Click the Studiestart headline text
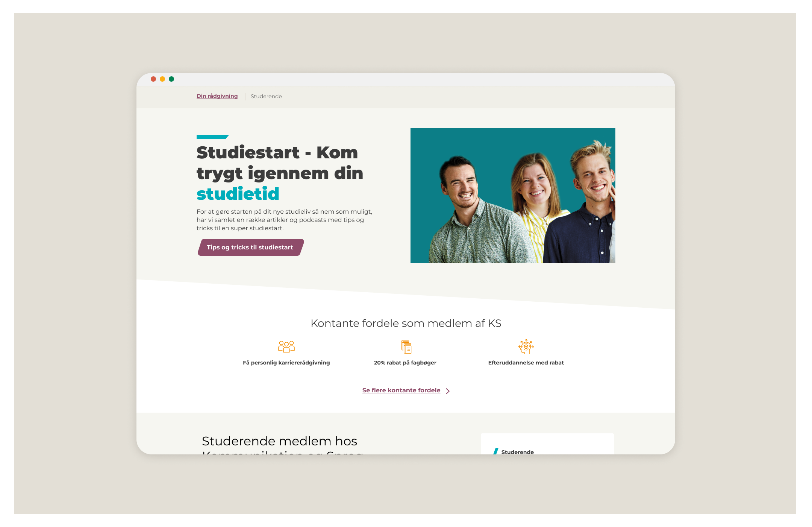 point(280,173)
